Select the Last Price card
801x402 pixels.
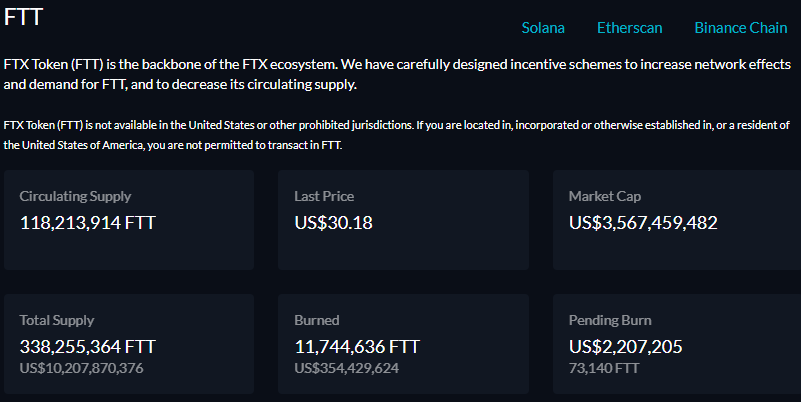click(x=404, y=220)
